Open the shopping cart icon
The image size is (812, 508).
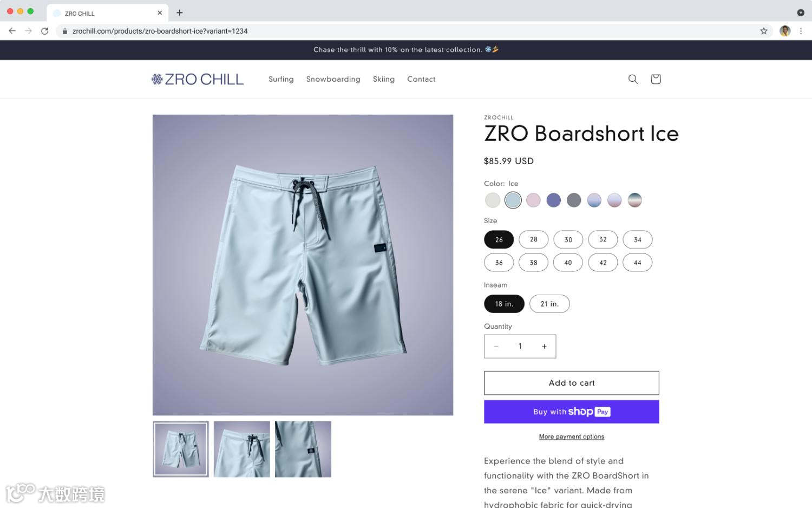tap(656, 79)
